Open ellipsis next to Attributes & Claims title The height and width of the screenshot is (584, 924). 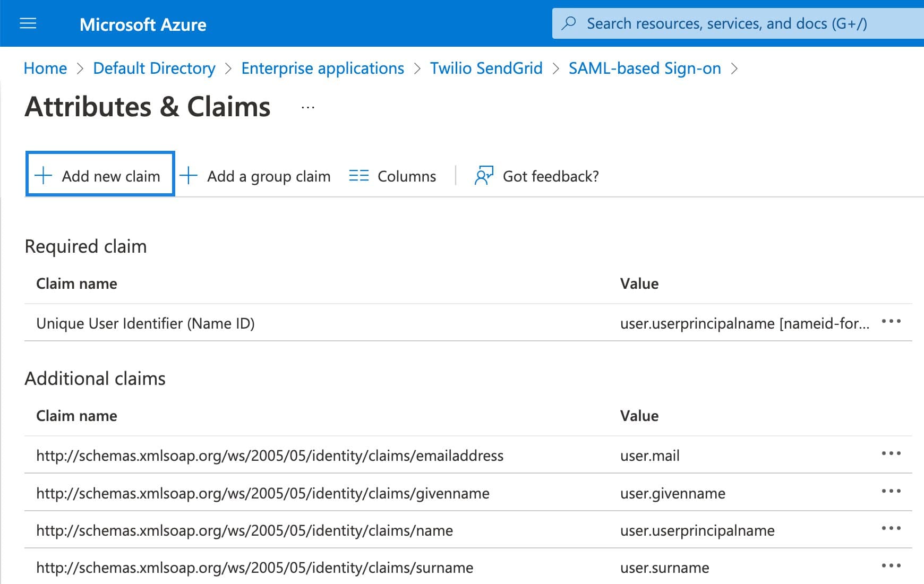[x=306, y=108]
